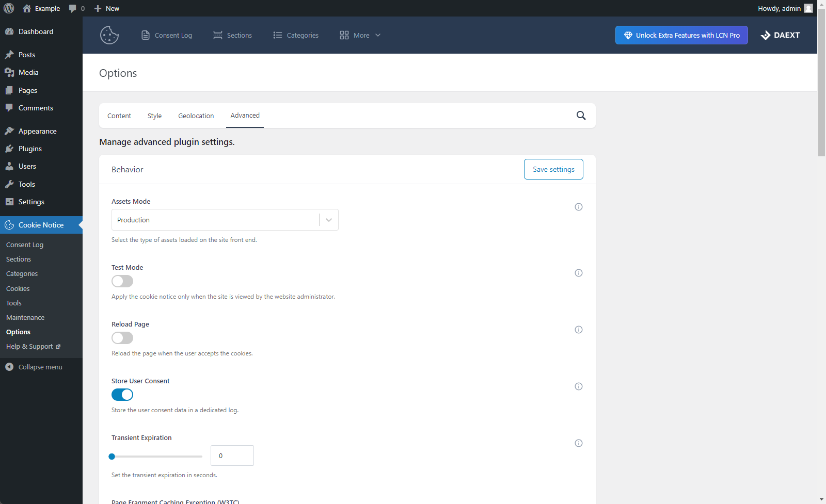Screen dimensions: 826x504
Task: Click the search magnifier icon
Action: 581,116
